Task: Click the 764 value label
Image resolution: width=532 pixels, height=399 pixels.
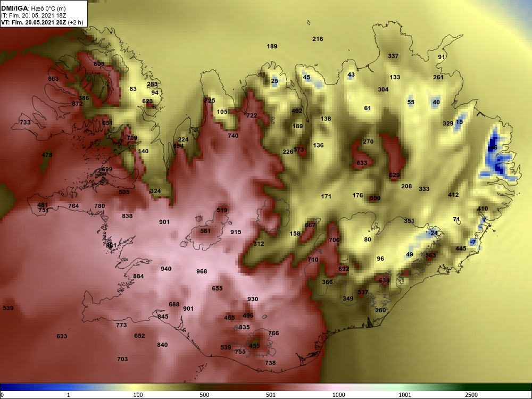Action: tap(73, 206)
